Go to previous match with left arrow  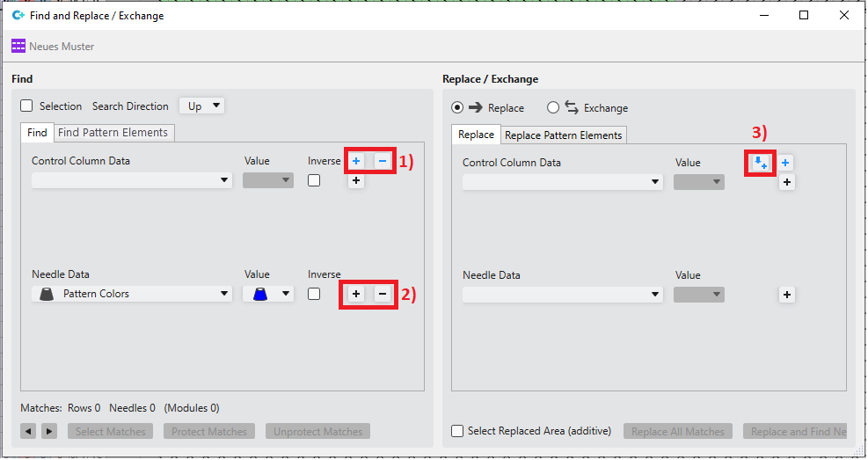point(28,431)
